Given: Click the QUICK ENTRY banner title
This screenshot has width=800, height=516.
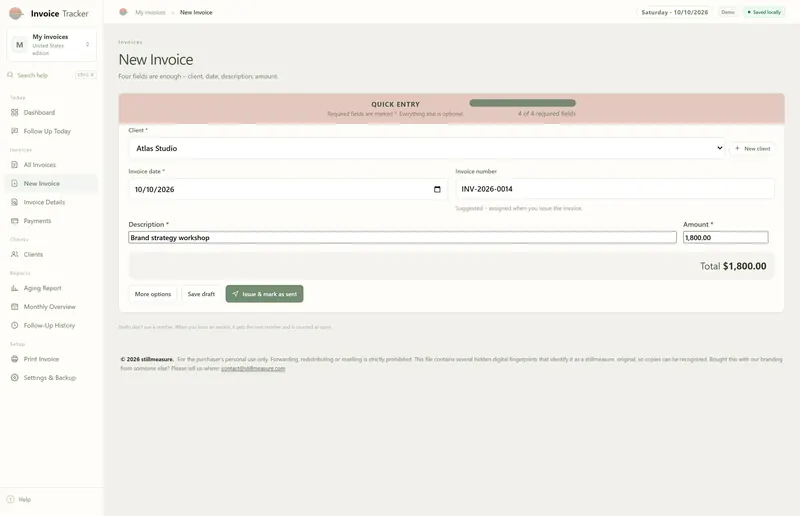Looking at the screenshot, I should click(395, 104).
